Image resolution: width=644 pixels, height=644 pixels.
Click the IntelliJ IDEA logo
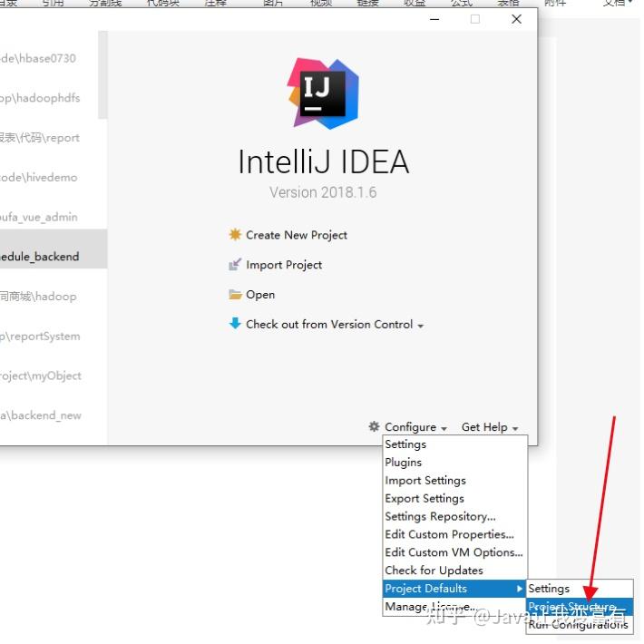pyautogui.click(x=323, y=93)
